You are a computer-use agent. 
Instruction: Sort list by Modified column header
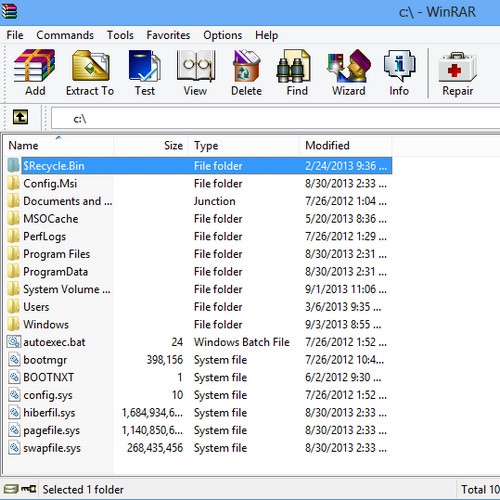(346, 146)
